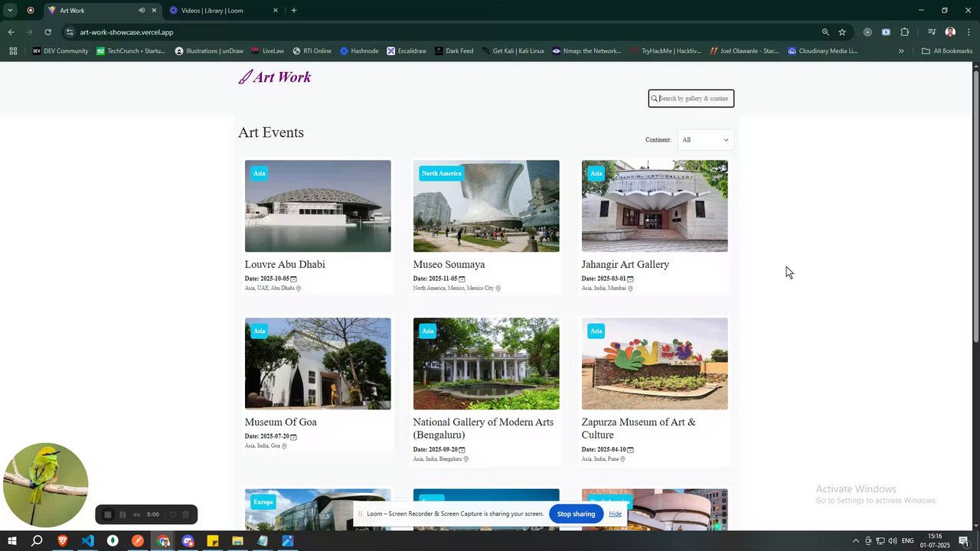Screen dimensions: 980x551
Task: Click calendar icon beside Zapurza Museum date
Action: coord(630,450)
